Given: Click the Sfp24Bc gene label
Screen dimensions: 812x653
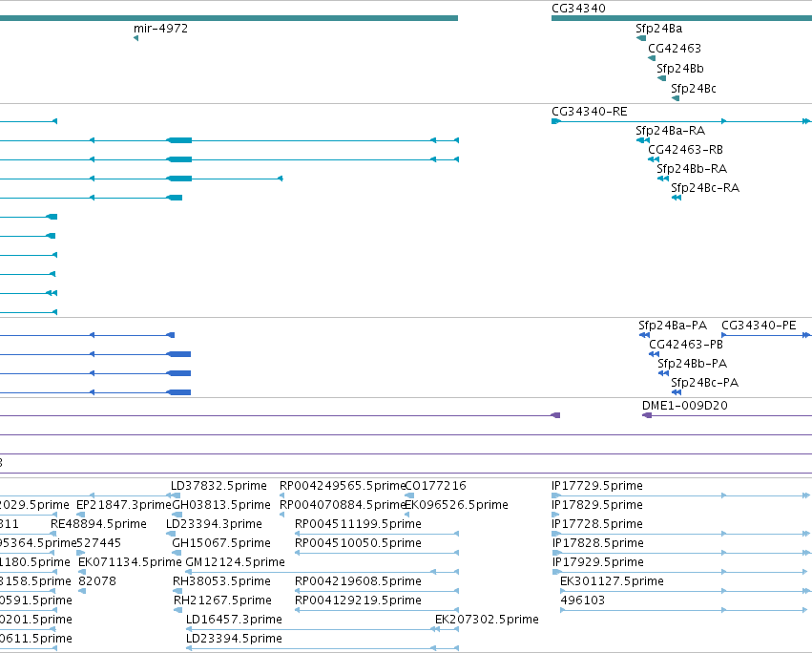Looking at the screenshot, I should point(694,89).
